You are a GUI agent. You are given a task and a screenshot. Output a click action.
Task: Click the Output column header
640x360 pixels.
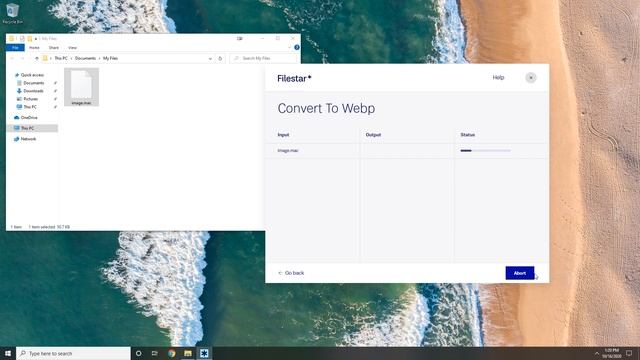[x=373, y=135]
